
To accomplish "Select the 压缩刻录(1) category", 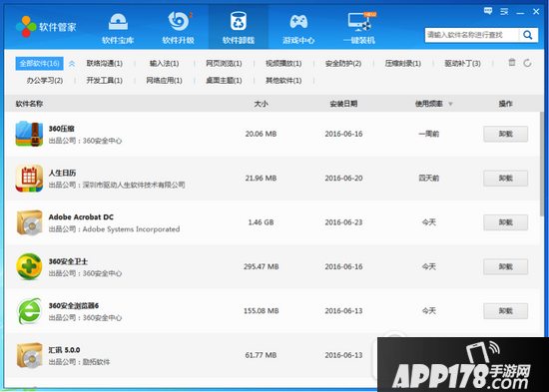I will 403,64.
